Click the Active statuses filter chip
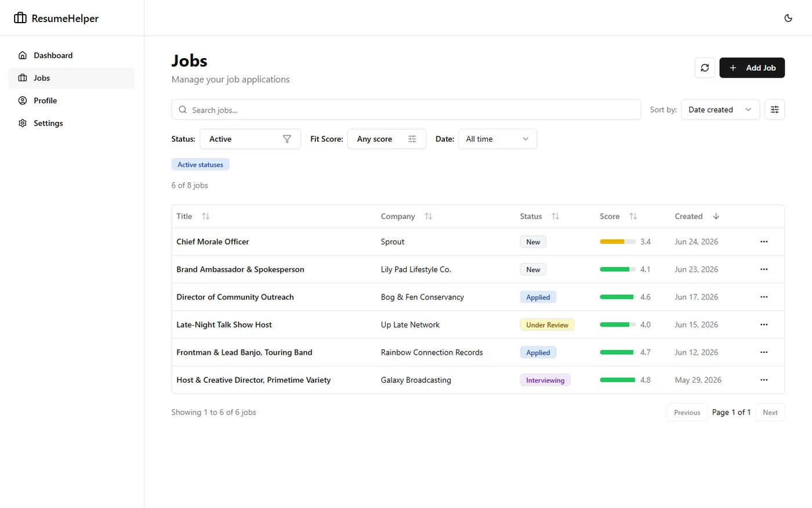 click(201, 164)
